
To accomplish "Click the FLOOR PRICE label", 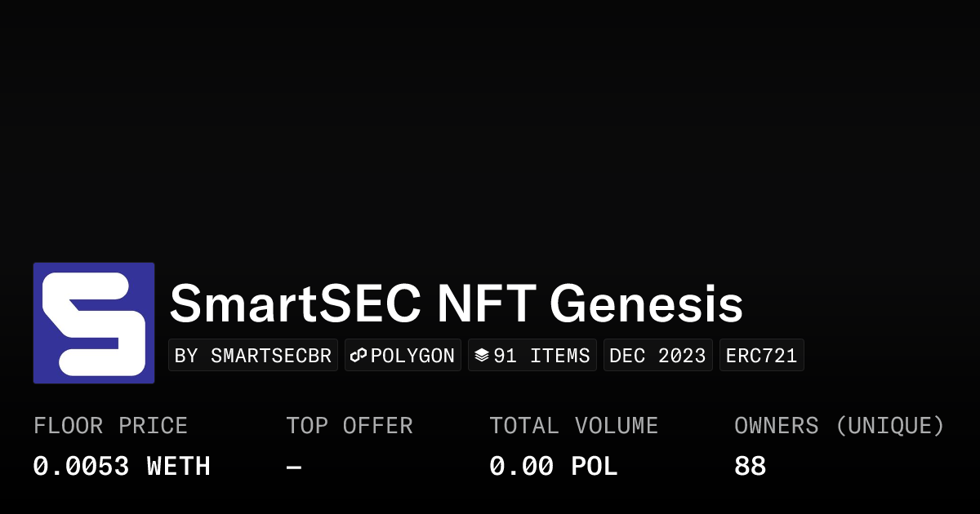I will tap(110, 426).
